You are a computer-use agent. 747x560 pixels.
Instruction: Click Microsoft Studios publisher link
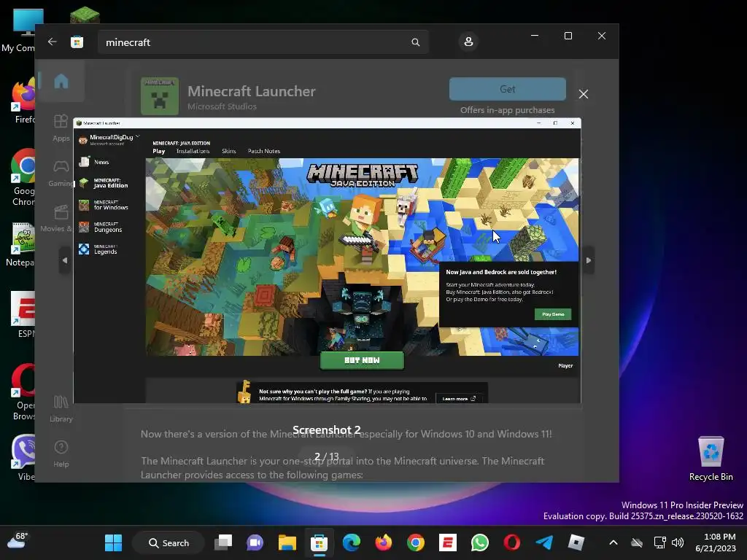pyautogui.click(x=222, y=106)
